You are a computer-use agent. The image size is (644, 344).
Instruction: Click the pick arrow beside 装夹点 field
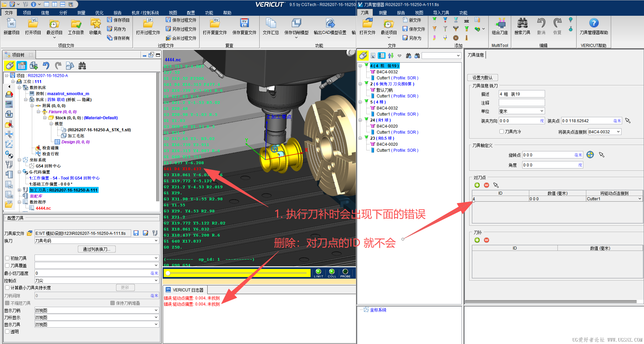(x=628, y=121)
